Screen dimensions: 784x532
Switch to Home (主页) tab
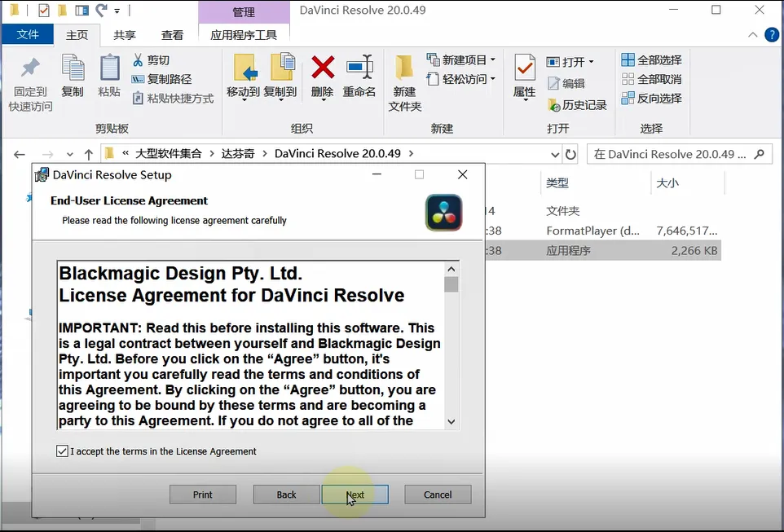(77, 35)
